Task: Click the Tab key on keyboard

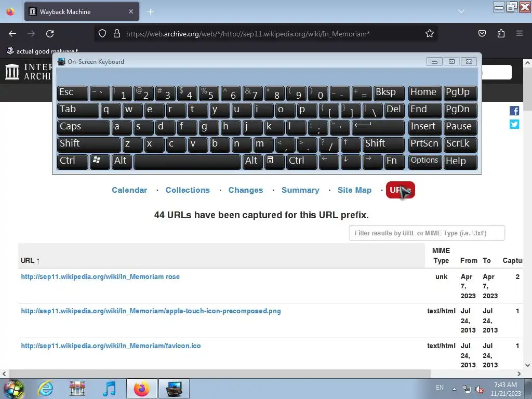Action: tap(78, 110)
